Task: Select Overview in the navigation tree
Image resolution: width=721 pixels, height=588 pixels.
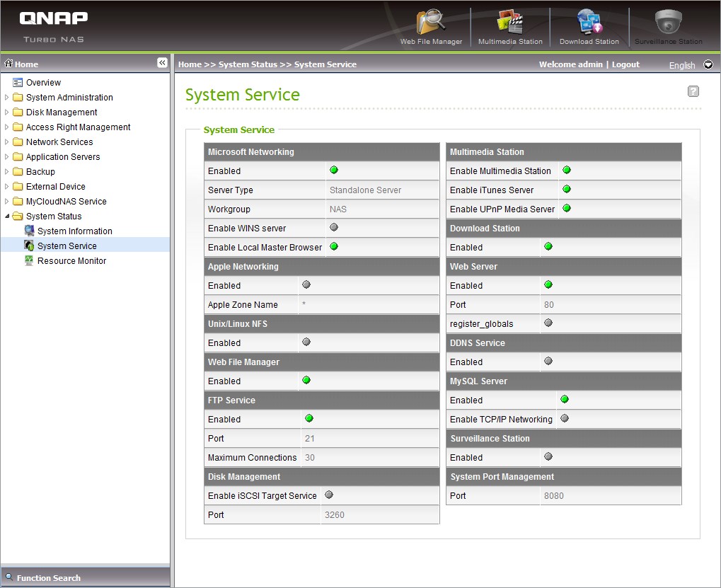Action: tap(43, 83)
